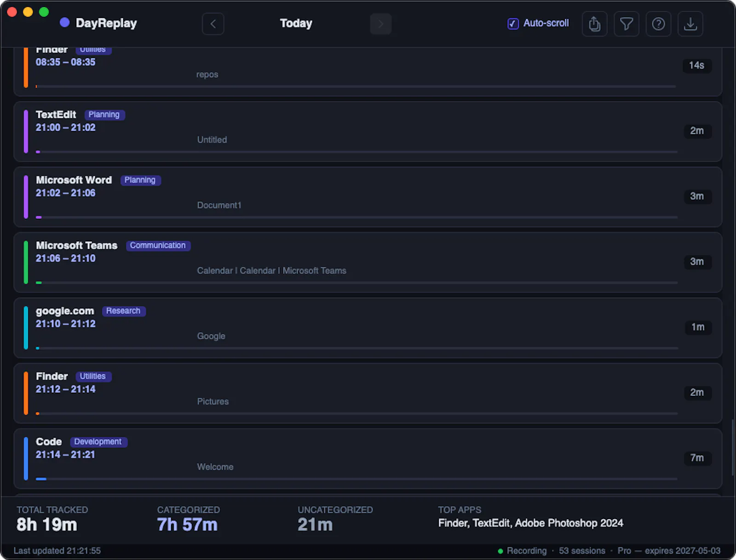
Task: Click the Document1 window title text
Action: point(219,205)
